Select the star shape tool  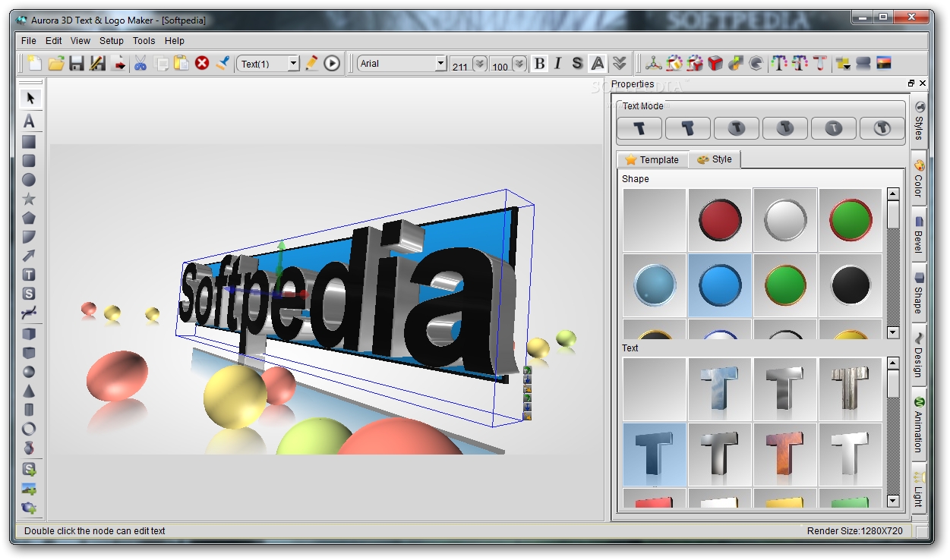30,199
